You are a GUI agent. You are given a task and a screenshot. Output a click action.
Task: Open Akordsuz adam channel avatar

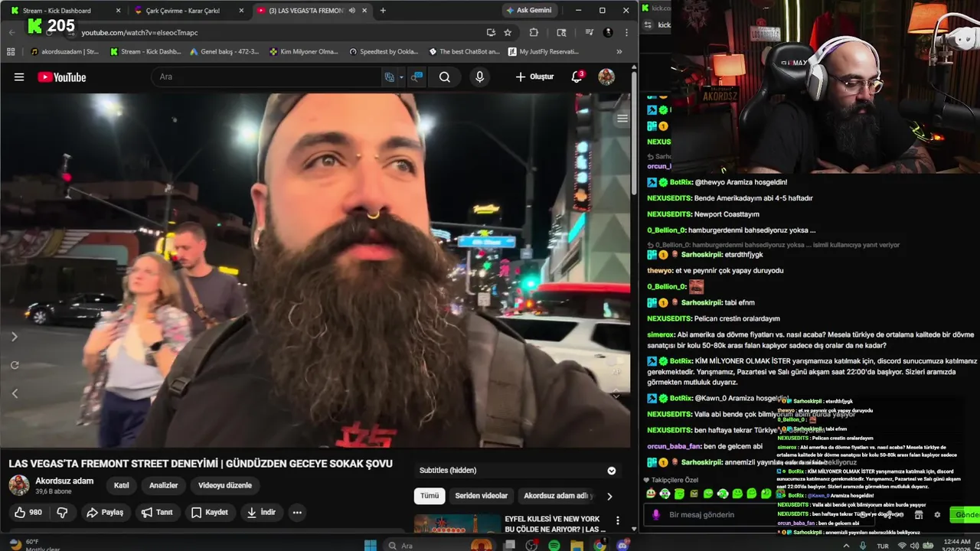19,484
